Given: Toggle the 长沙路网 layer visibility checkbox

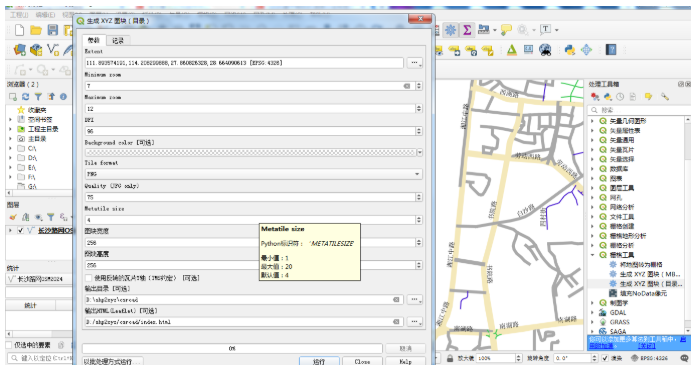Looking at the screenshot, I should (20, 230).
